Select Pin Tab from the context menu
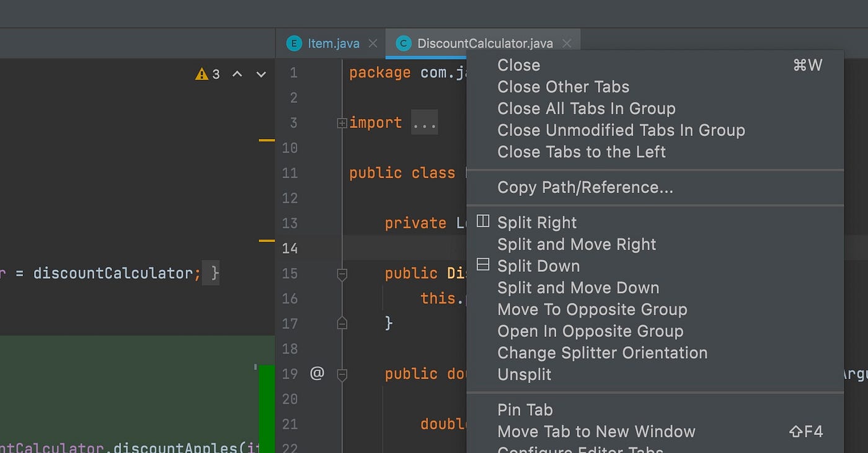Viewport: 868px width, 453px height. pyautogui.click(x=525, y=410)
